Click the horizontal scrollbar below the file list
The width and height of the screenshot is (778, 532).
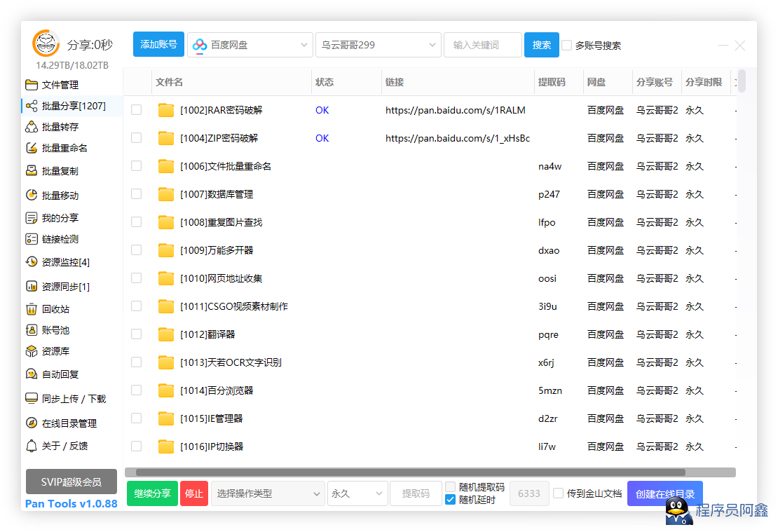410,472
